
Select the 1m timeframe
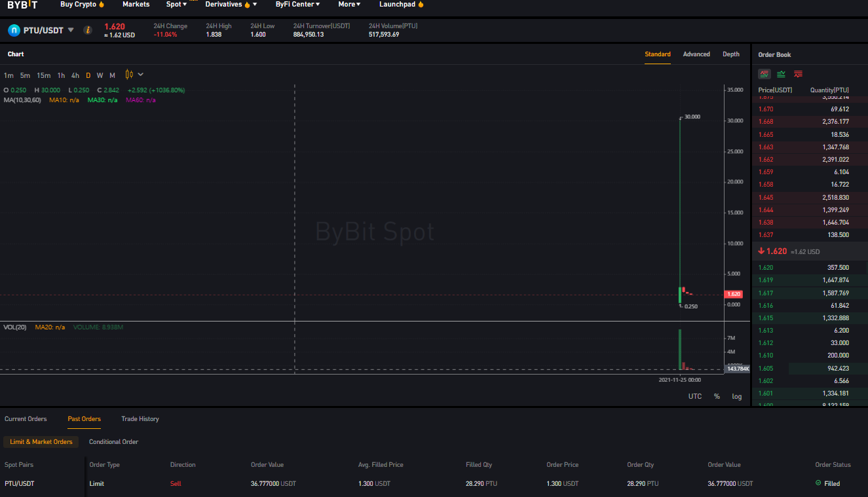tap(9, 75)
